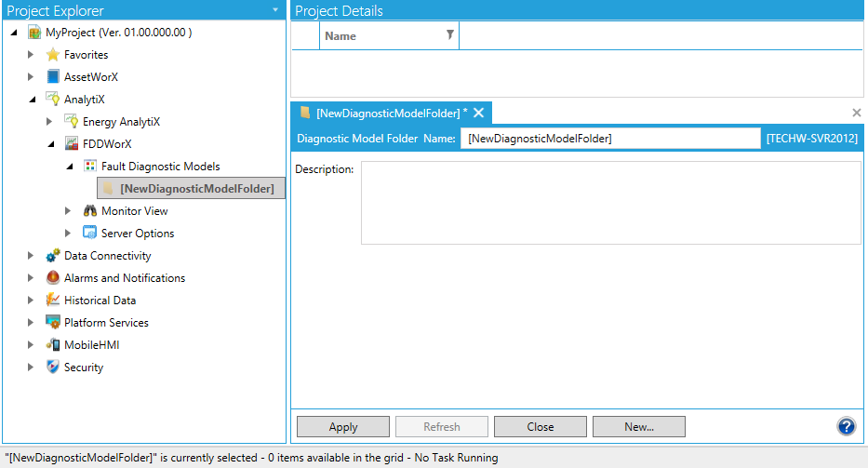
Task: Click the Server Options icon
Action: (x=90, y=234)
